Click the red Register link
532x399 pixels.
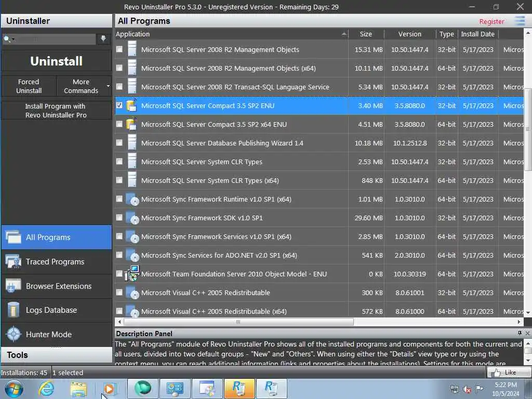(x=491, y=21)
